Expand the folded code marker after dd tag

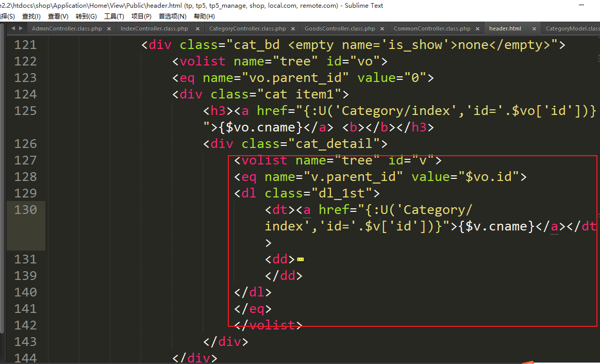point(300,259)
